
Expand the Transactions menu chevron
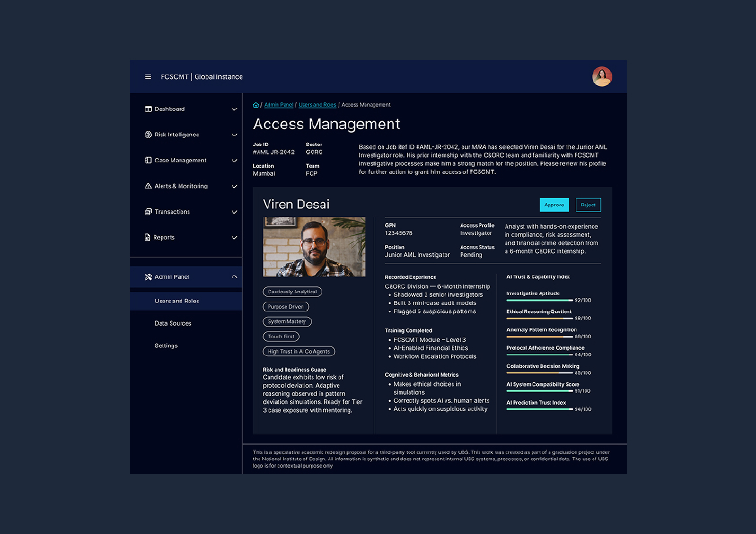234,212
